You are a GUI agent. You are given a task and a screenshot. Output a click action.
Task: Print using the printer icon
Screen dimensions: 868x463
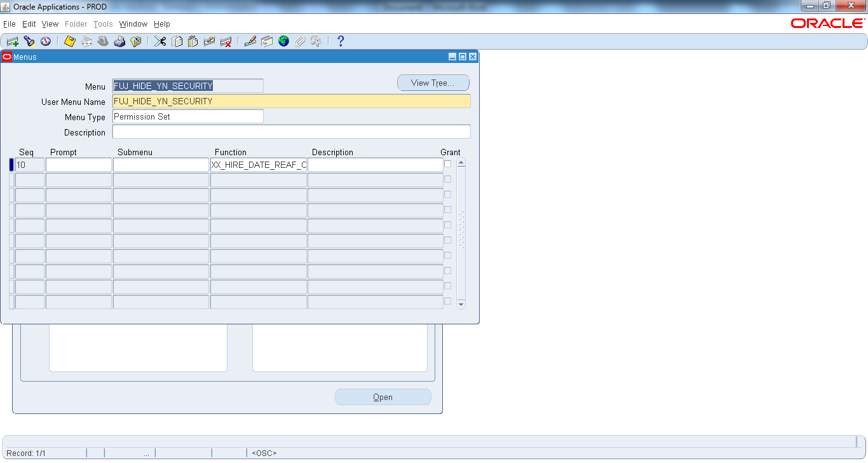119,41
